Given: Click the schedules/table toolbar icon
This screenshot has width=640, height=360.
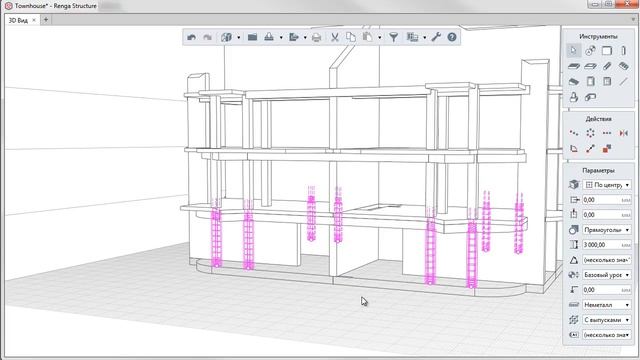Looking at the screenshot, I should 413,37.
